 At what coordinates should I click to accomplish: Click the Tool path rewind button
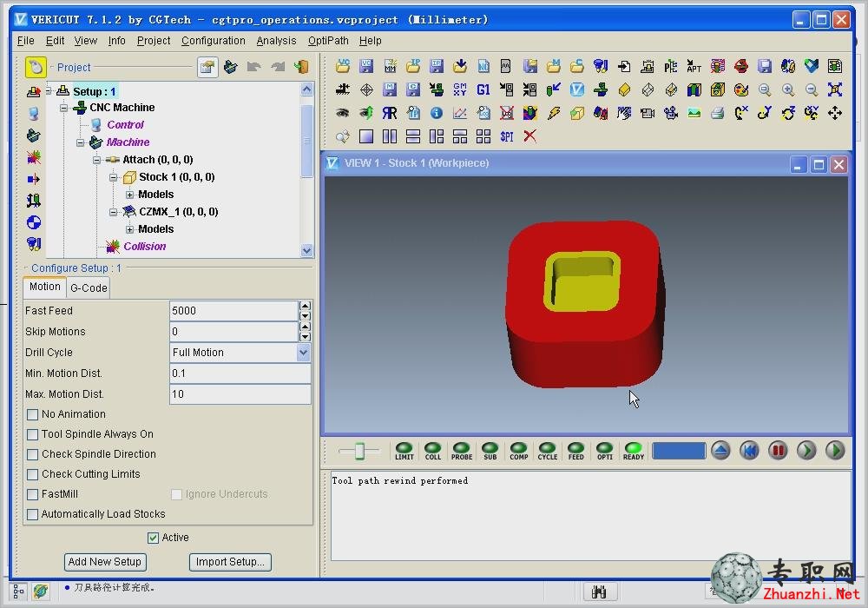click(749, 451)
